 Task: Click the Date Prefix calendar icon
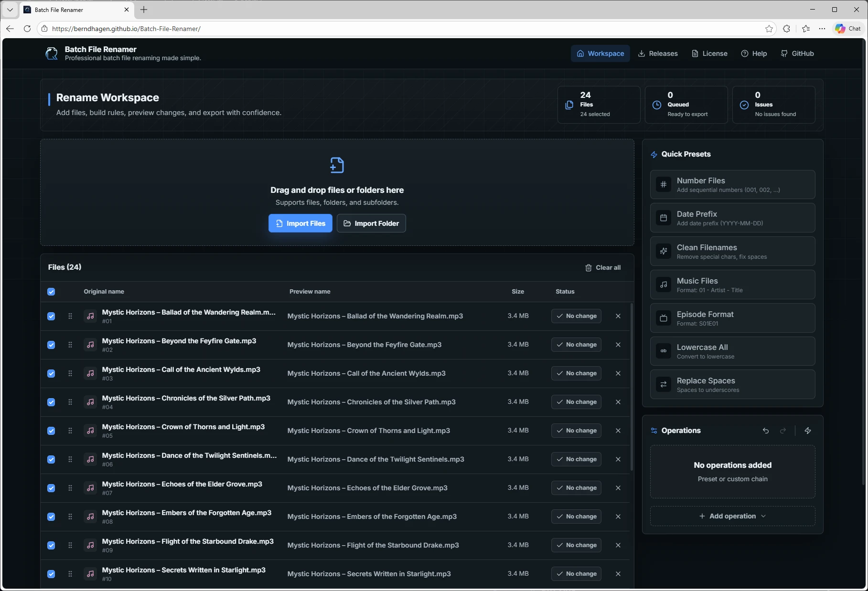(x=664, y=218)
